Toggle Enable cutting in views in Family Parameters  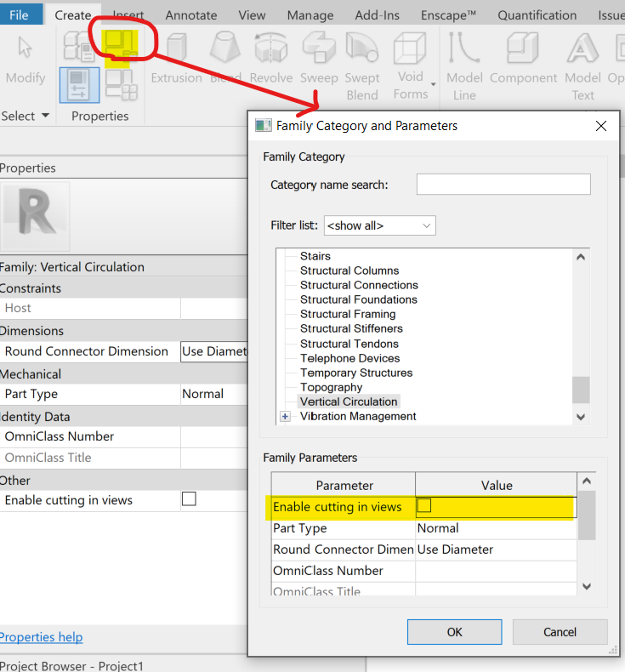click(424, 506)
